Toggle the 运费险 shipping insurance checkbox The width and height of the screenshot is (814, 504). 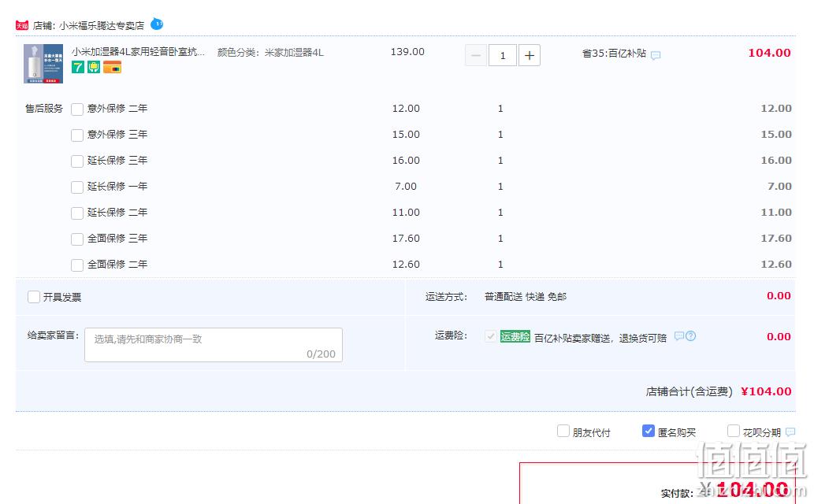pyautogui.click(x=490, y=336)
